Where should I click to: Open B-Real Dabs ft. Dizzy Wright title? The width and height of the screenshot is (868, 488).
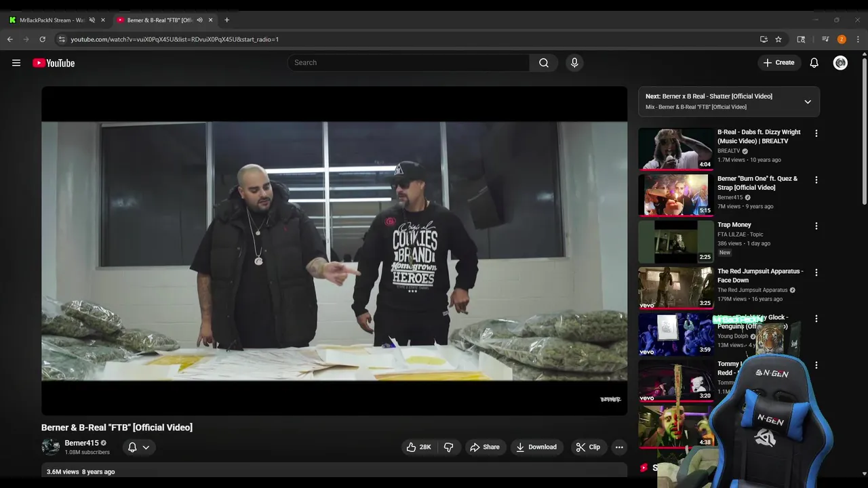click(x=759, y=137)
